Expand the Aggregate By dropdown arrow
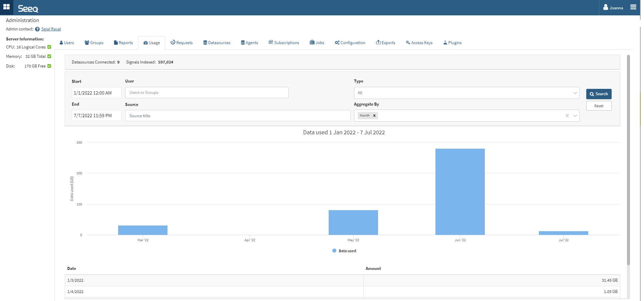 click(x=575, y=116)
